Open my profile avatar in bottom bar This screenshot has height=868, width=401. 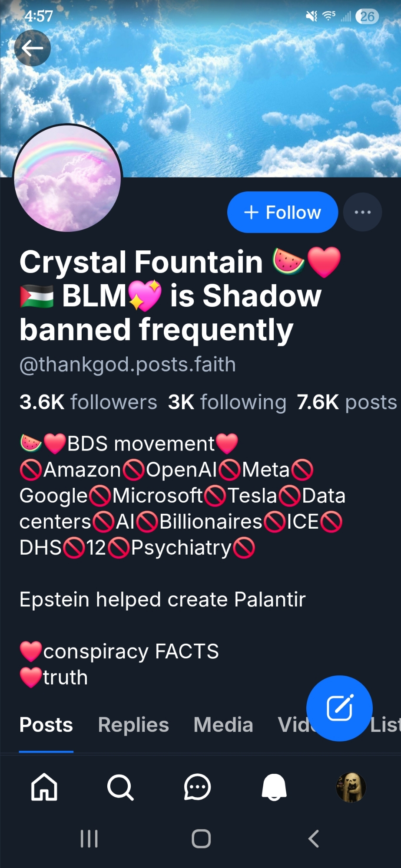tap(351, 787)
